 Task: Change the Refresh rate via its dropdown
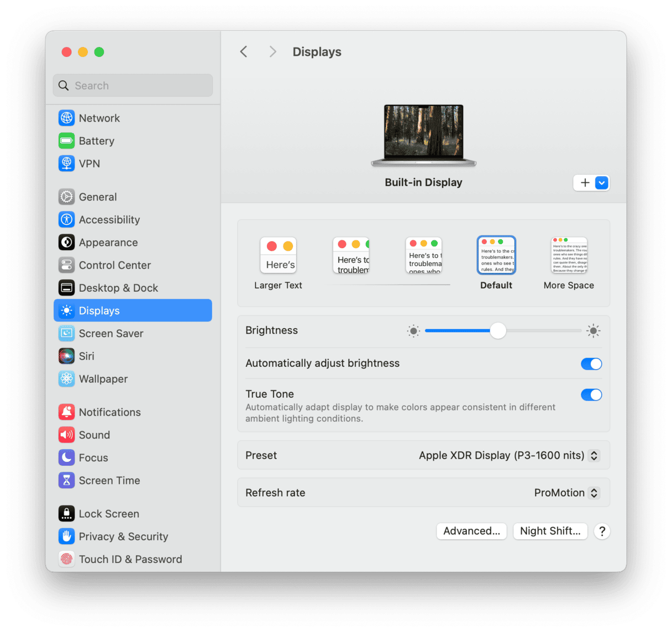pos(594,492)
